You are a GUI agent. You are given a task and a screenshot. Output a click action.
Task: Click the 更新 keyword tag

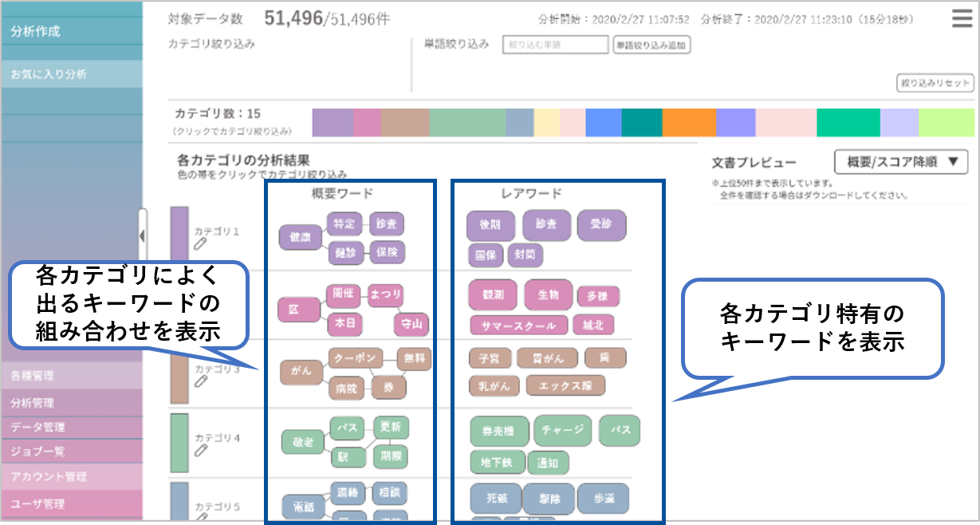click(x=391, y=428)
